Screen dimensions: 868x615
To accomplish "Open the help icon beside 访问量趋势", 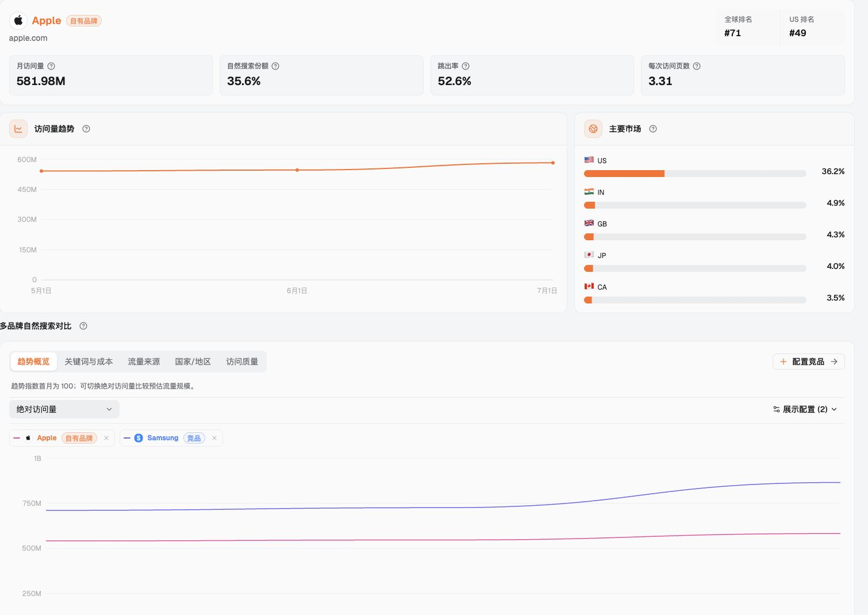I will (86, 129).
